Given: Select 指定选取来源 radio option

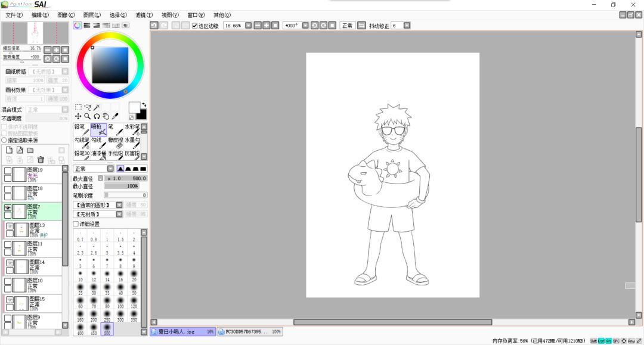Looking at the screenshot, I should [4, 140].
